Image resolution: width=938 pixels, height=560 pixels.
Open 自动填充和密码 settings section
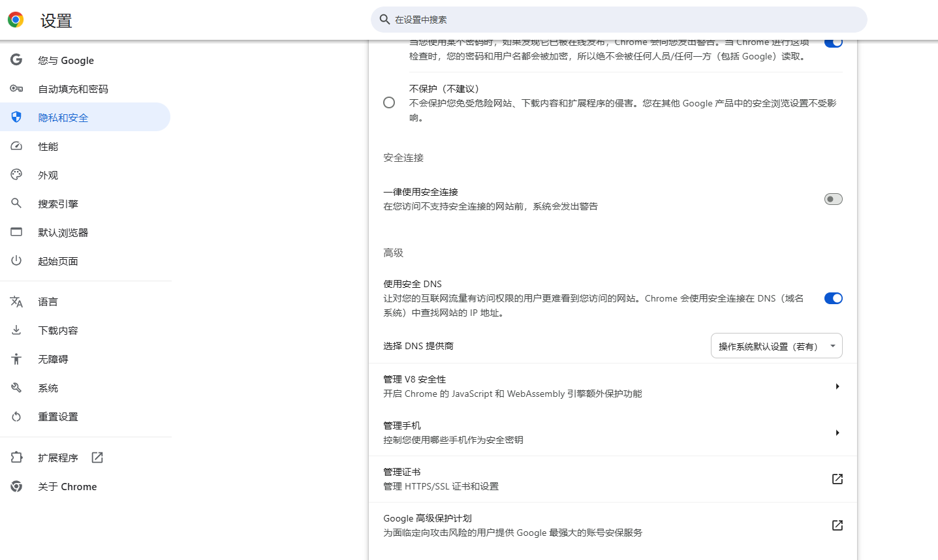click(x=85, y=89)
